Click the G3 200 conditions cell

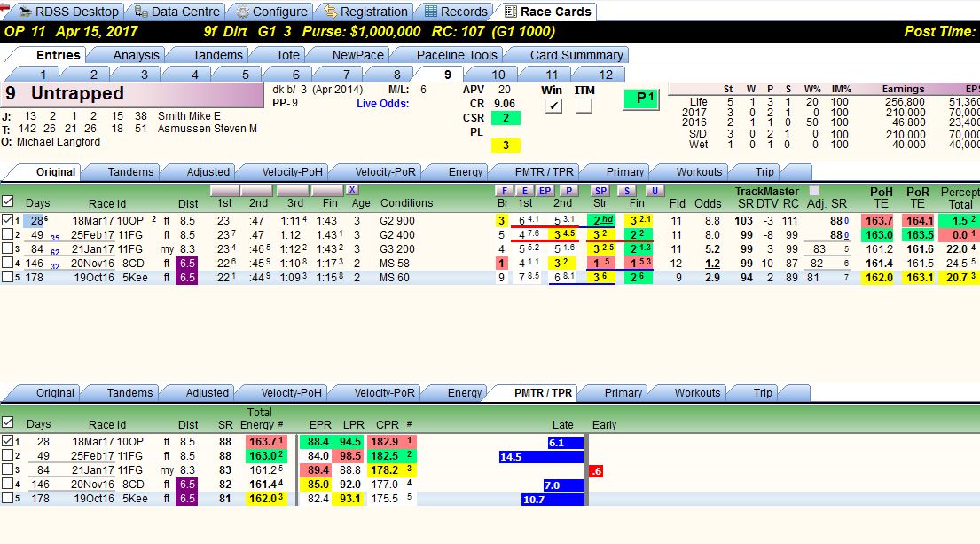tap(396, 248)
